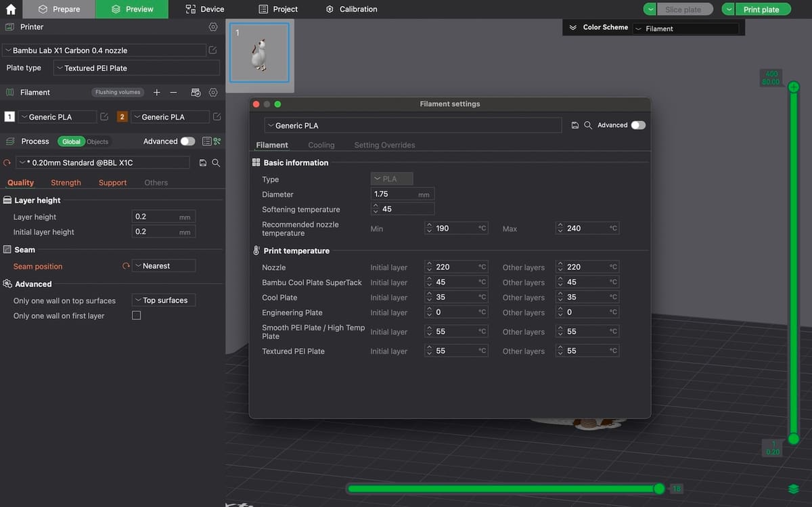Open Only one wall on top surfaces dropdown
This screenshot has width=812, height=507.
pos(164,300)
